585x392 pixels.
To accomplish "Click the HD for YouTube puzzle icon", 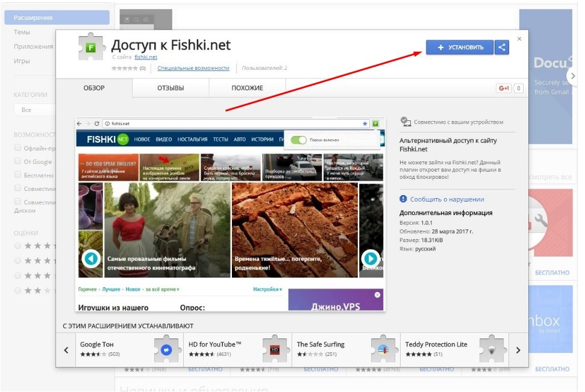I will tap(275, 349).
